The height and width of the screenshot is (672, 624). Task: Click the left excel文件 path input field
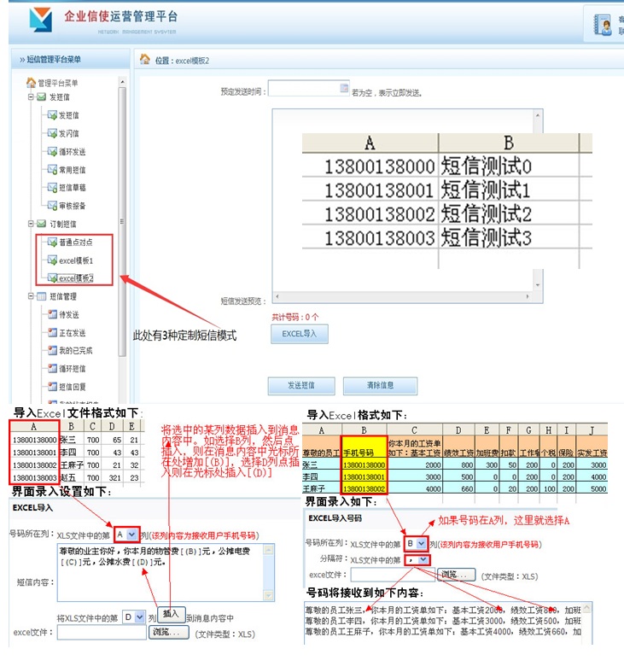tap(102, 632)
